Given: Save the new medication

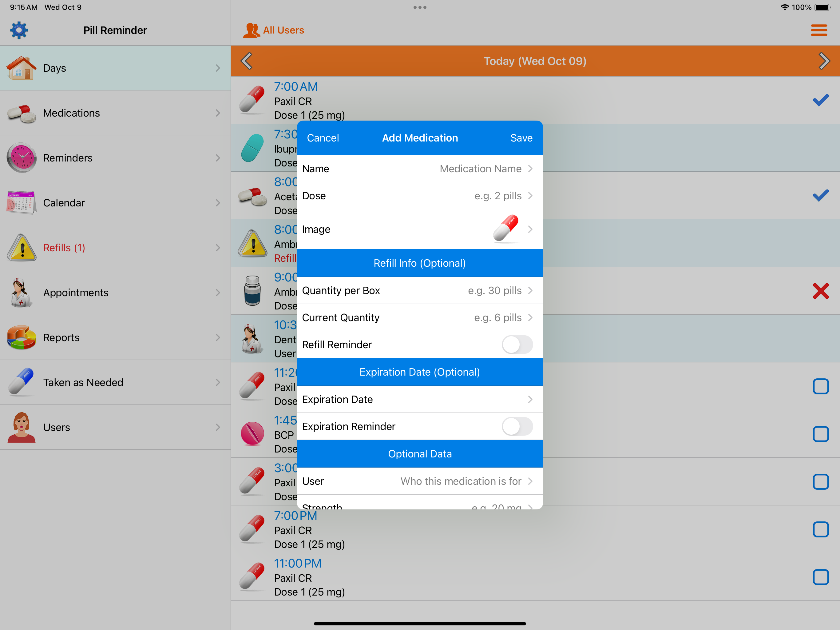Looking at the screenshot, I should click(521, 138).
